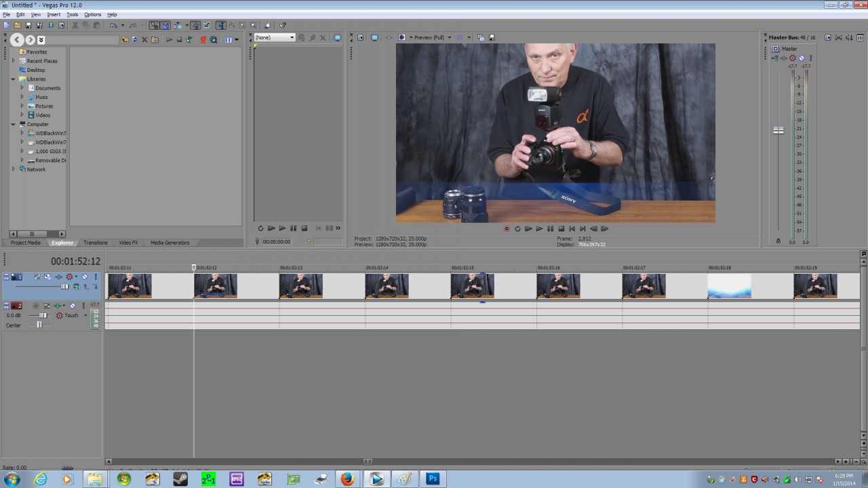Click record button under video preview

click(x=507, y=228)
